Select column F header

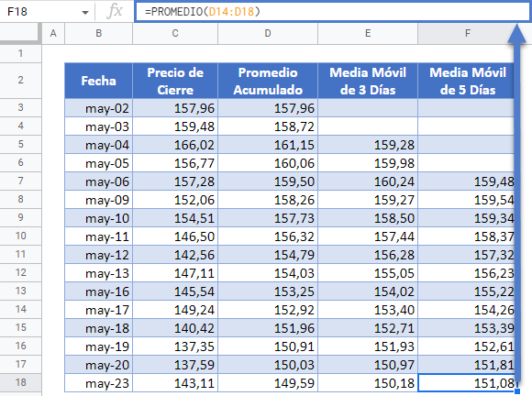[x=468, y=33]
